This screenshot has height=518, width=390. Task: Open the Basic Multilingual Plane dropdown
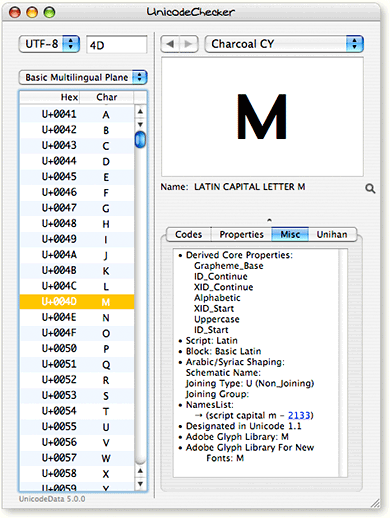point(83,77)
